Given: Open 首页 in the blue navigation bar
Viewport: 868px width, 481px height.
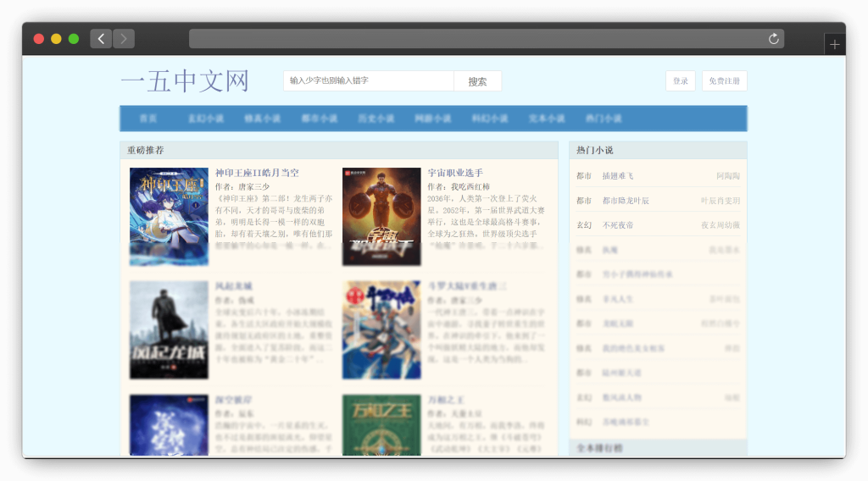Looking at the screenshot, I should pyautogui.click(x=147, y=119).
